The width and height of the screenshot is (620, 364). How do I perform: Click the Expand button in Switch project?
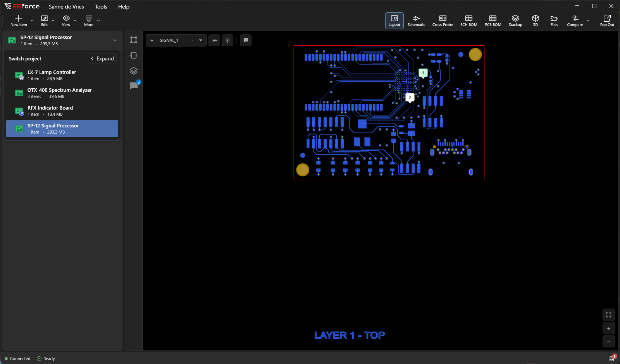[x=102, y=58]
